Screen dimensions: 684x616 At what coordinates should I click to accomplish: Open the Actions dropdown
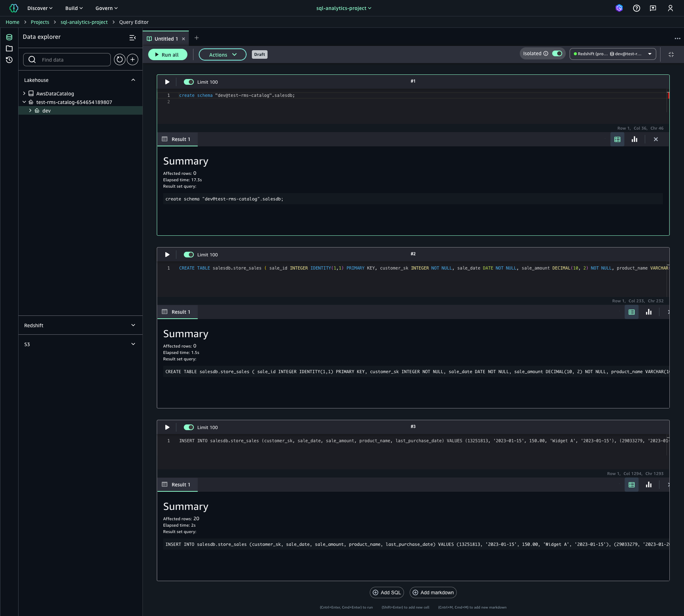point(222,54)
